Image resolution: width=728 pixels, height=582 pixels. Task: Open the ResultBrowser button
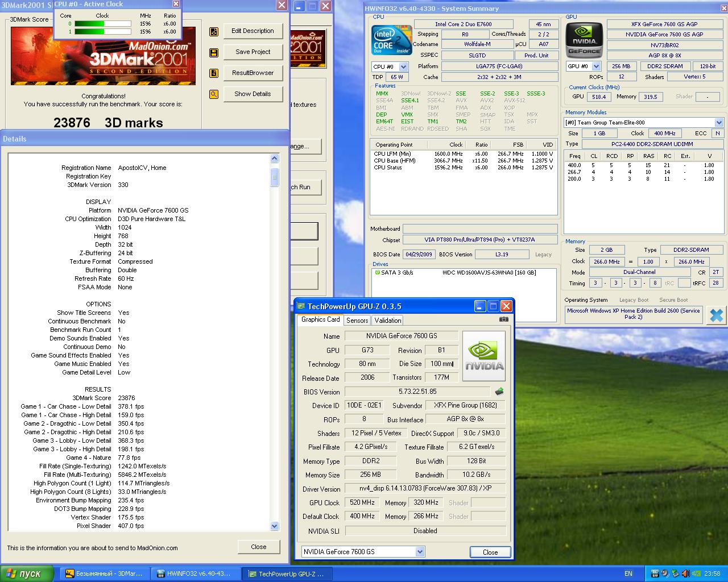[253, 73]
